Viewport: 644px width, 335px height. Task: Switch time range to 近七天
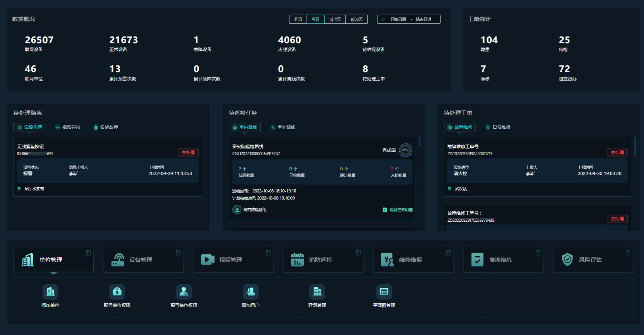(x=335, y=19)
